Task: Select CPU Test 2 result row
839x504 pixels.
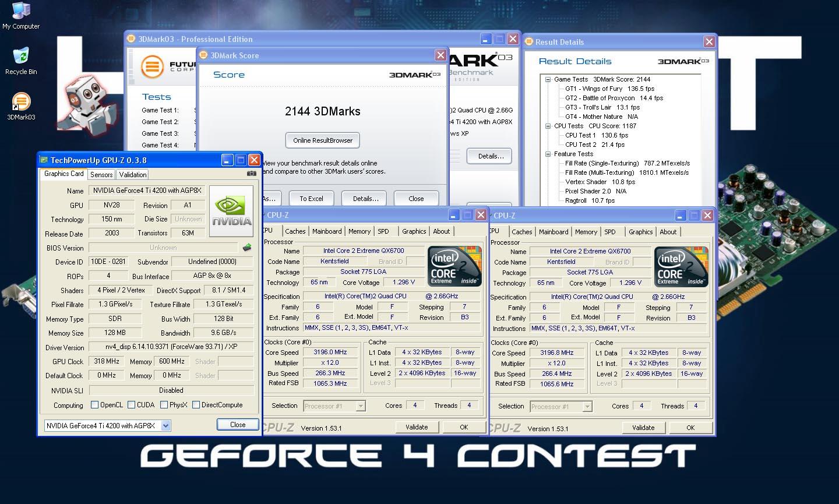Action: coord(594,144)
